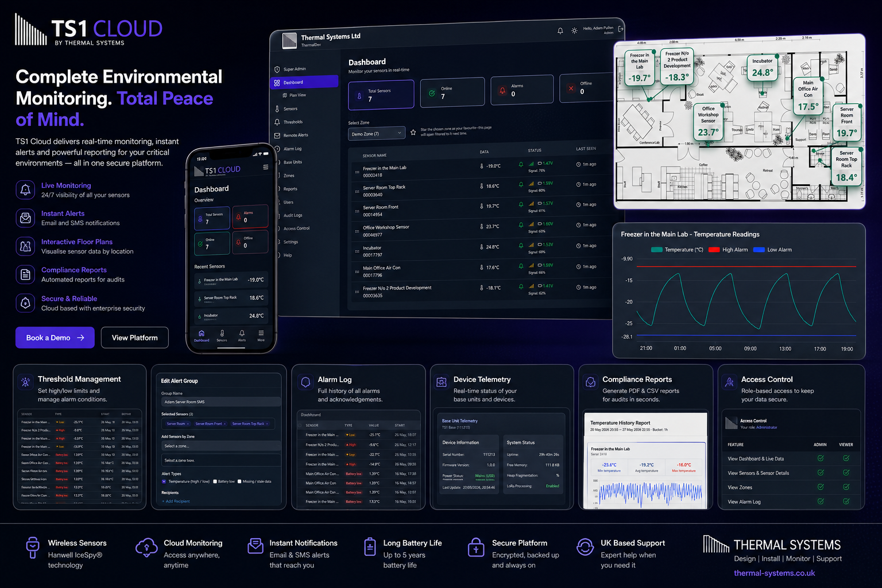Toggle Admin check for View Dashboard & Live Data
Screen dimensions: 882x588
coord(821,458)
